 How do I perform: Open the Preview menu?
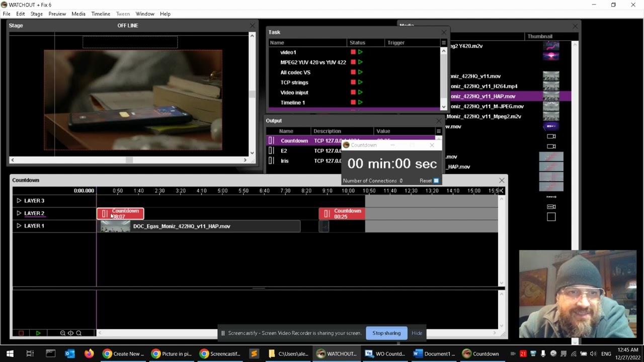pyautogui.click(x=57, y=14)
